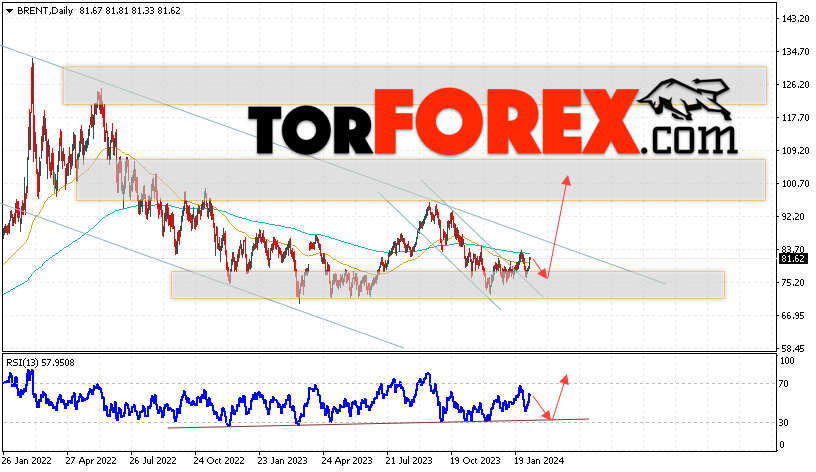816x472 pixels.
Task: Click the RSI scale value 30
Action: (784, 423)
